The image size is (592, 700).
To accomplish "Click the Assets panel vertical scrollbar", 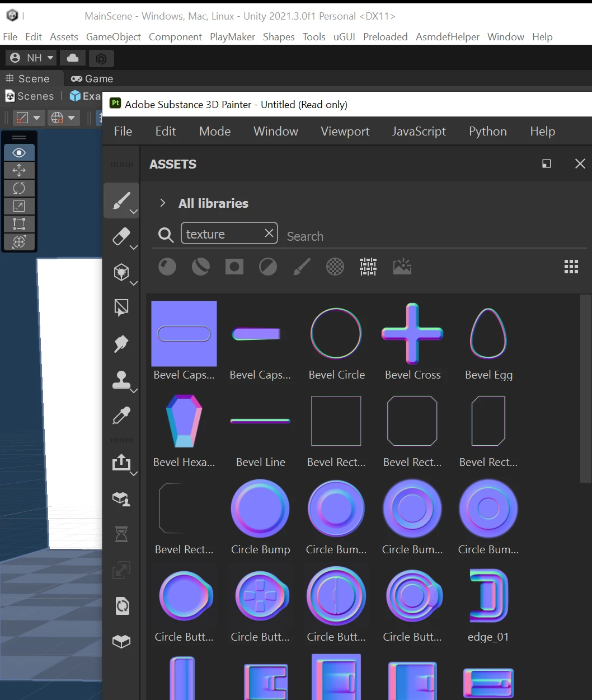I will tap(586, 388).
